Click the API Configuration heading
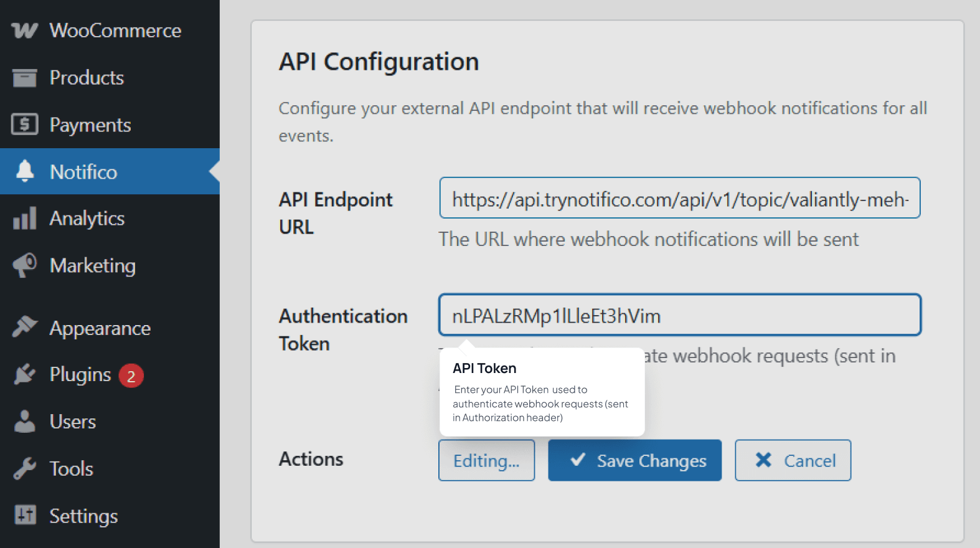Image resolution: width=980 pixels, height=548 pixels. click(x=379, y=62)
